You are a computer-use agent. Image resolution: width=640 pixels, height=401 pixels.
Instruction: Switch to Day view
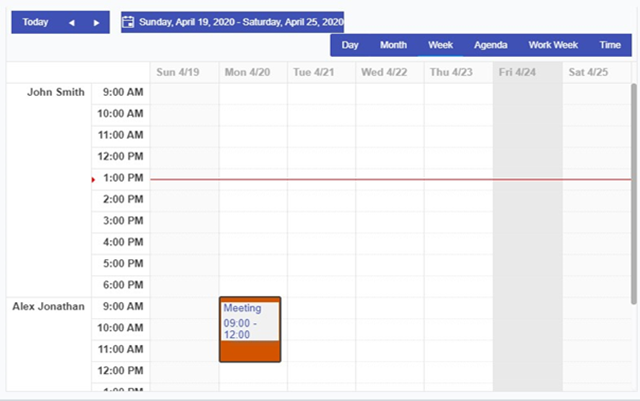click(x=350, y=45)
